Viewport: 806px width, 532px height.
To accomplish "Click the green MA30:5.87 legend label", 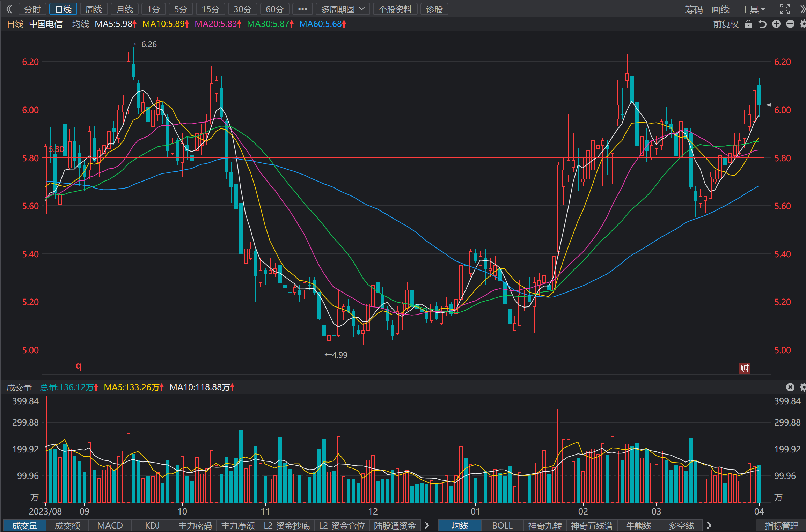I will click(270, 24).
